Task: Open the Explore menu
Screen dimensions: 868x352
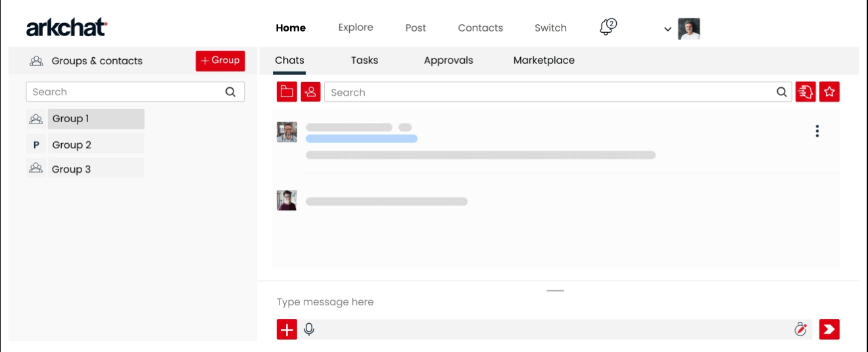Action: pos(356,28)
